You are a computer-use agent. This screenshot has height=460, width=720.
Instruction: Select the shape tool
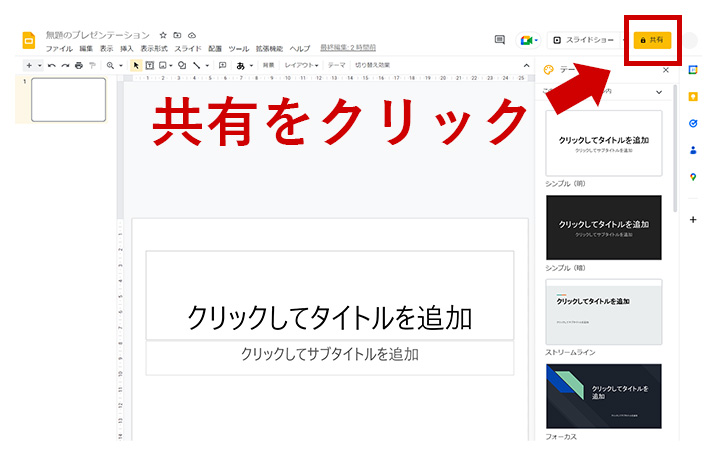pyautogui.click(x=182, y=66)
